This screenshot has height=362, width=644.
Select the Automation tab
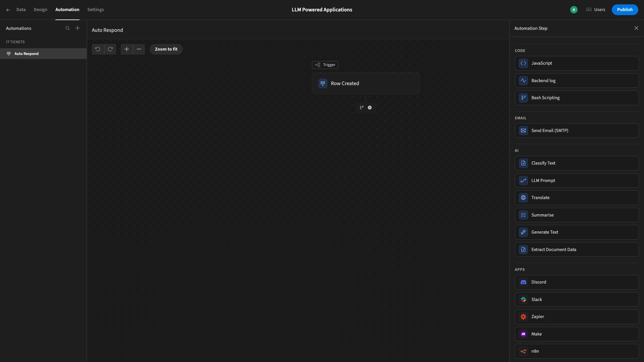click(67, 10)
